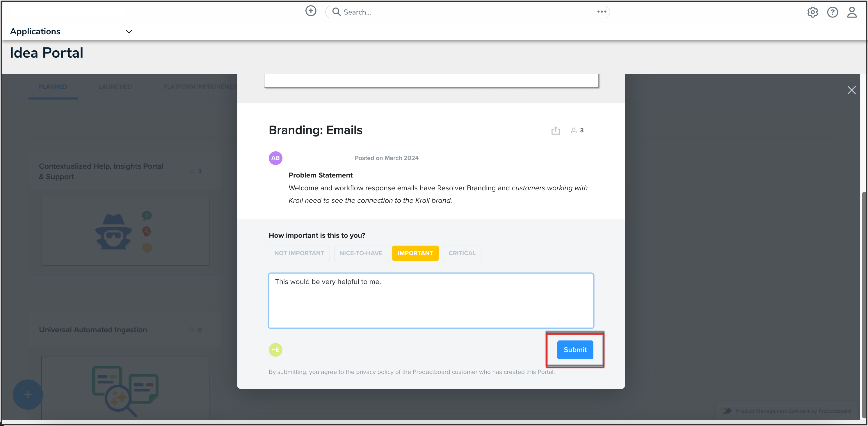Select the IMPORTANT yellow rating button
868x426 pixels.
click(415, 253)
